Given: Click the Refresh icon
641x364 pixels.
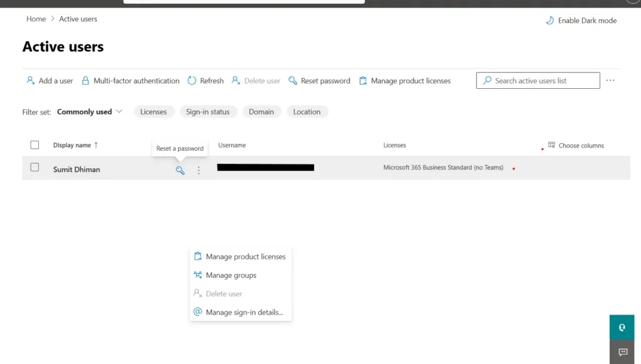Looking at the screenshot, I should coord(192,80).
